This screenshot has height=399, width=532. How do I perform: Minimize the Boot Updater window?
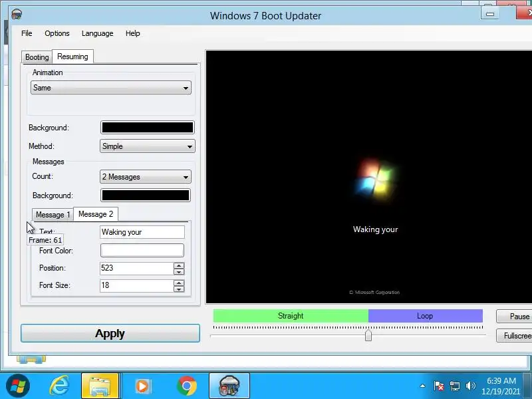(x=490, y=13)
